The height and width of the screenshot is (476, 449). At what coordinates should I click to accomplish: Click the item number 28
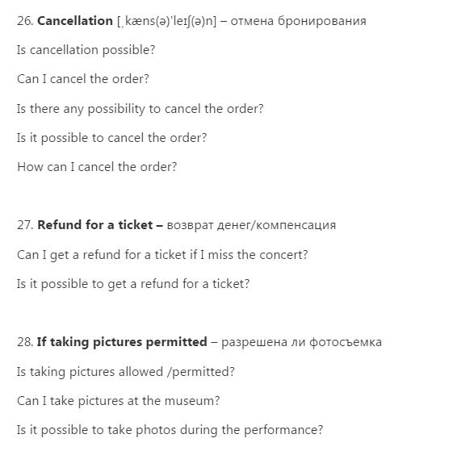[x=25, y=342]
